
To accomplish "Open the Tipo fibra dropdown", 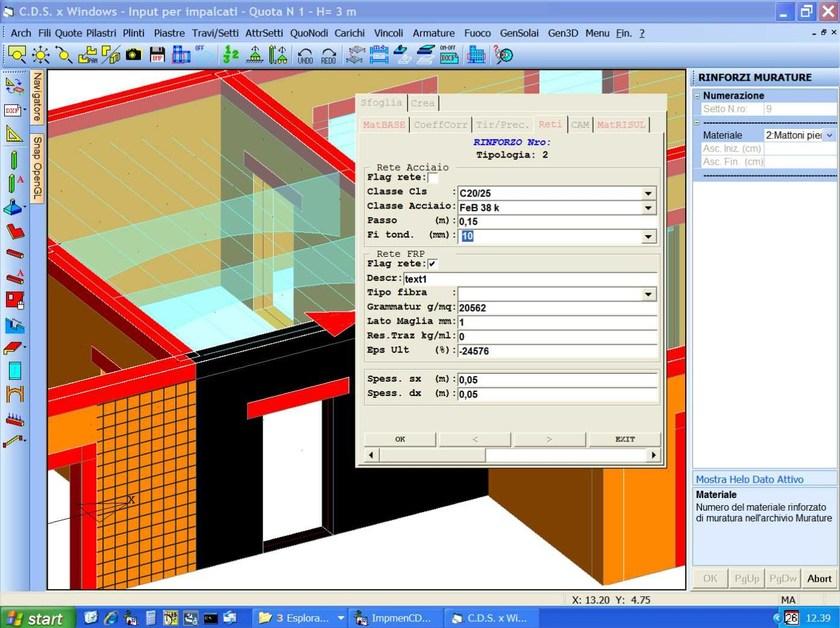I will [648, 294].
